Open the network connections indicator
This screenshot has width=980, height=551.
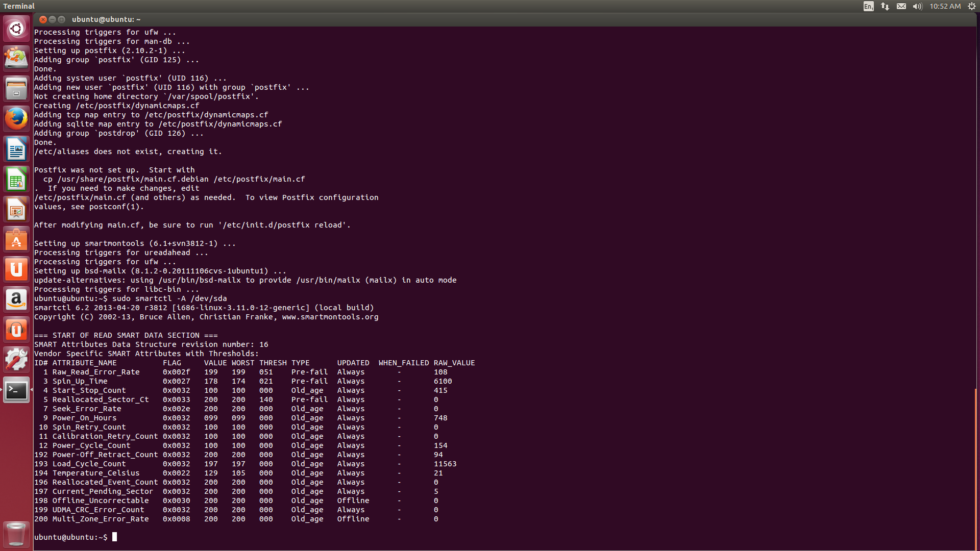point(885,6)
